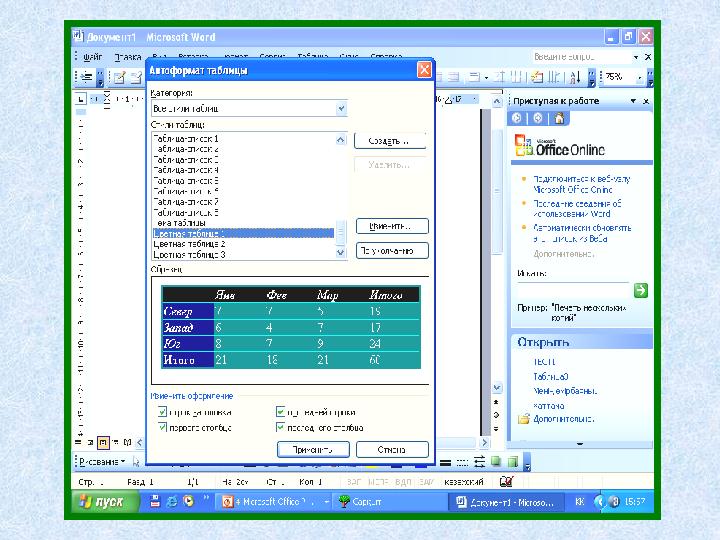Click the ruler tab selector icon
This screenshot has height=540, width=720.
coord(81,98)
